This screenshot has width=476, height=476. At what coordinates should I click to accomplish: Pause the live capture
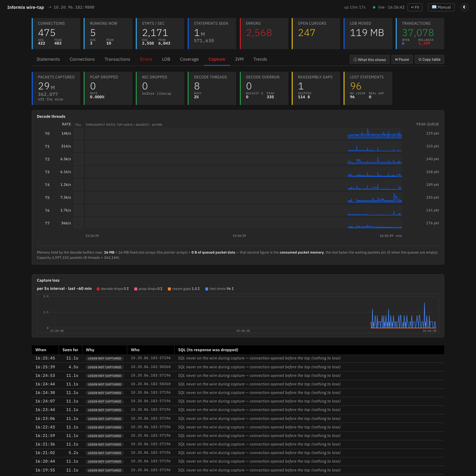402,60
